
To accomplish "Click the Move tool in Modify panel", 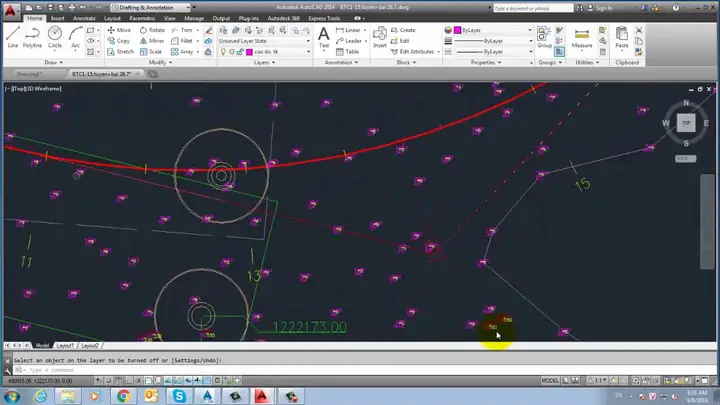I will [119, 30].
